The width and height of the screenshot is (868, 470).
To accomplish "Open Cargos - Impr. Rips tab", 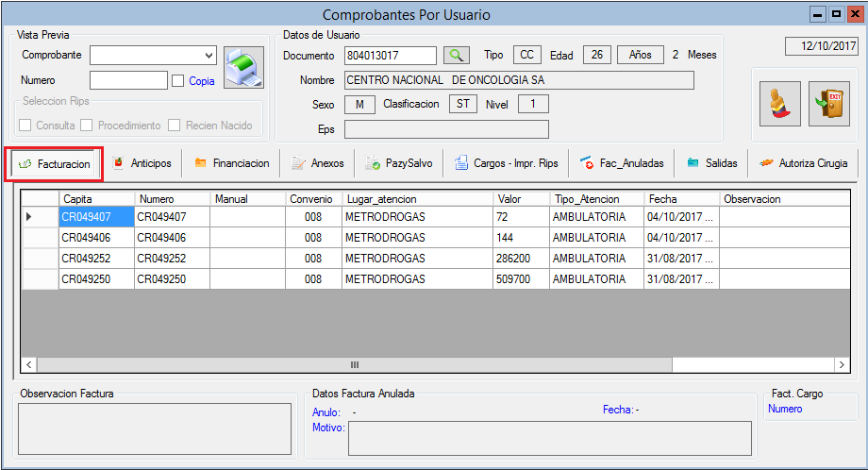I will click(x=507, y=163).
